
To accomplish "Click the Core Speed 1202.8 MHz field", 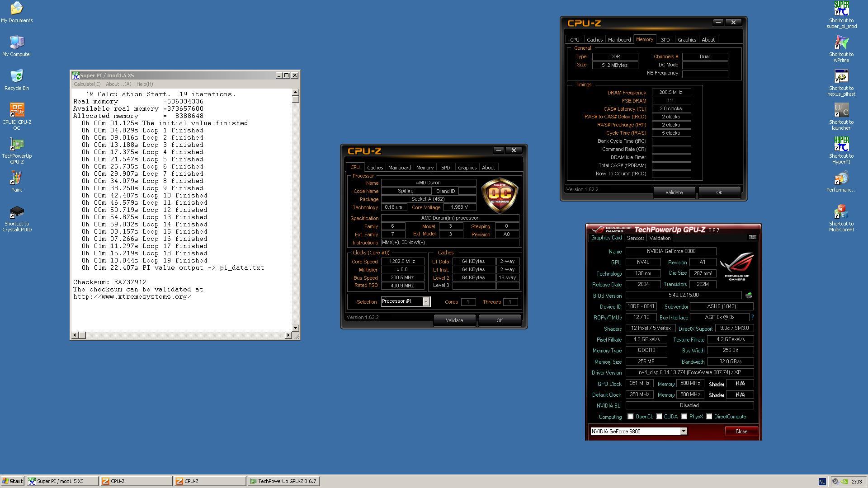I will point(402,261).
